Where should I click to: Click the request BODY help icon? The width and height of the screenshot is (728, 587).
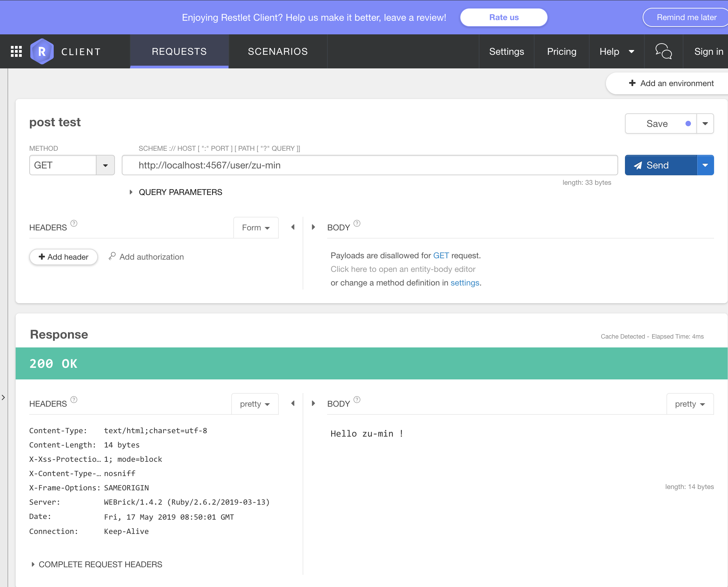357,224
